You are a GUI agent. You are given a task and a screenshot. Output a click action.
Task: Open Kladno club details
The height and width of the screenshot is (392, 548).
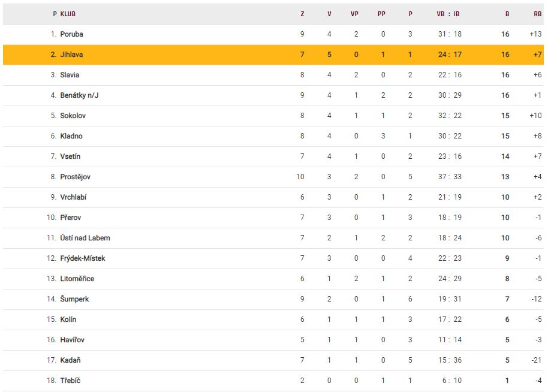click(71, 136)
